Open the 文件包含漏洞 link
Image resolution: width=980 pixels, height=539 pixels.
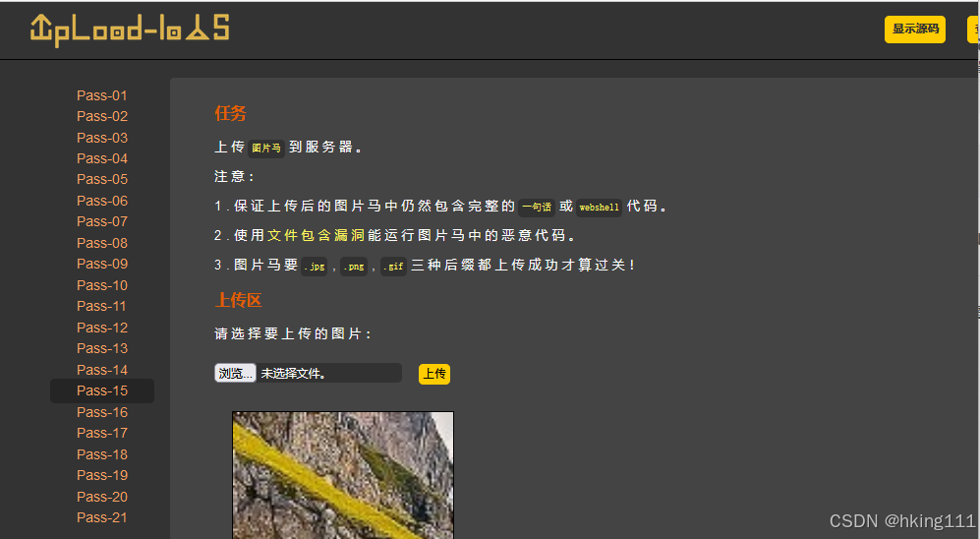click(x=317, y=236)
